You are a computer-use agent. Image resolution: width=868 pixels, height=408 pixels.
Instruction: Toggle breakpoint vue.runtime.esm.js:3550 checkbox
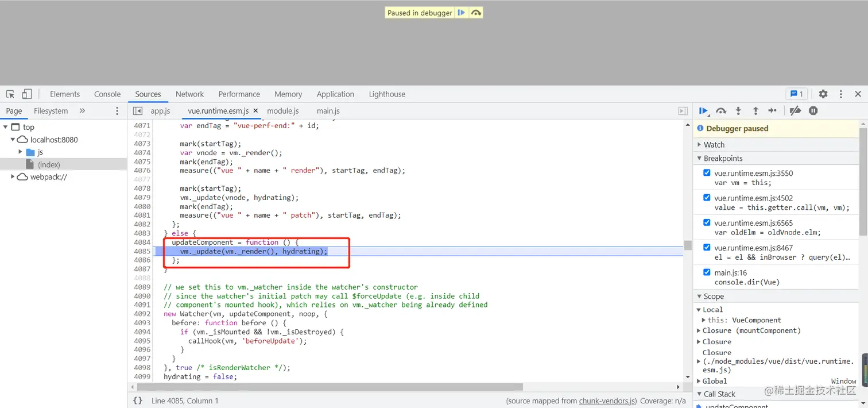[x=707, y=173]
